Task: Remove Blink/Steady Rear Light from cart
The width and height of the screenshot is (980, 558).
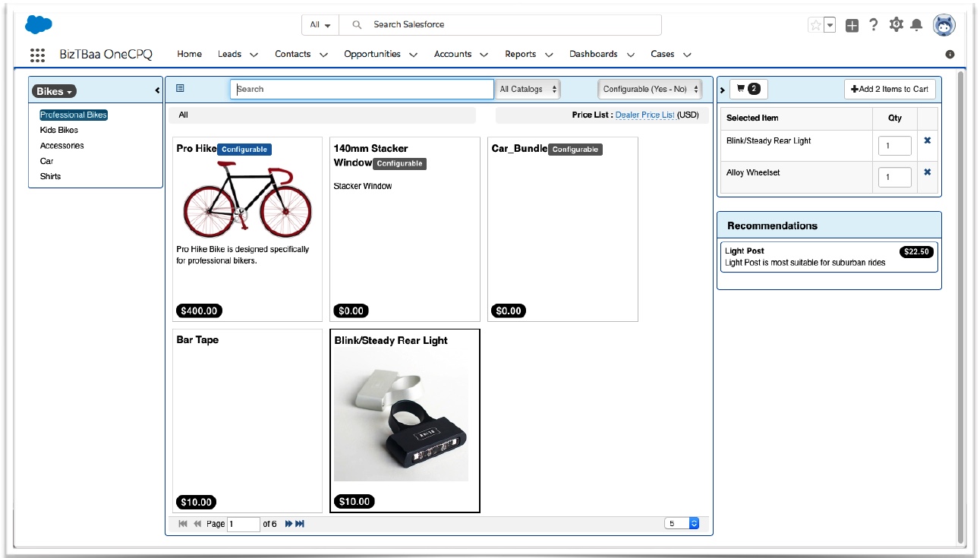Action: [x=927, y=141]
